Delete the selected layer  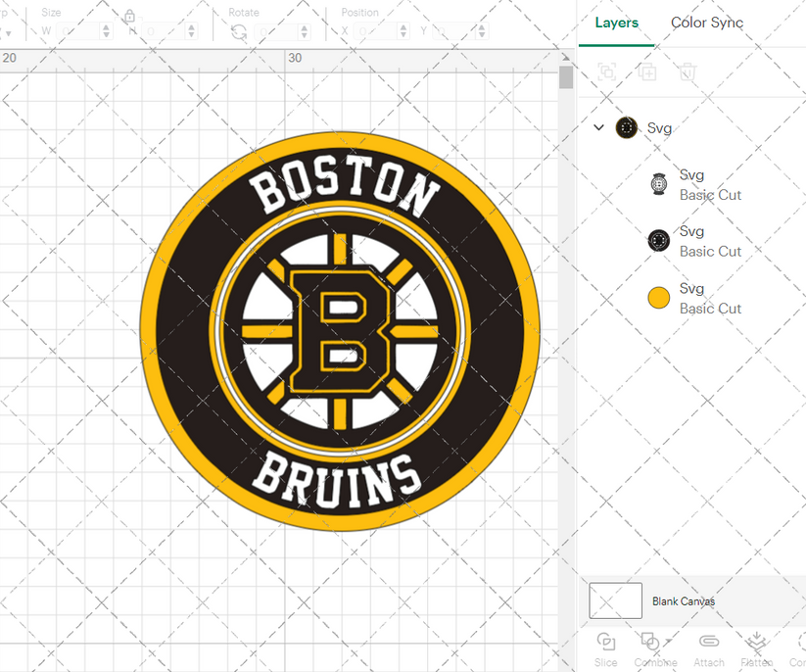coord(687,72)
